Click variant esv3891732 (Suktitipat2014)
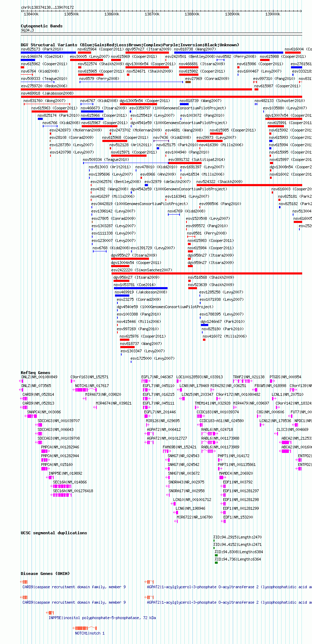 coord(197,160)
